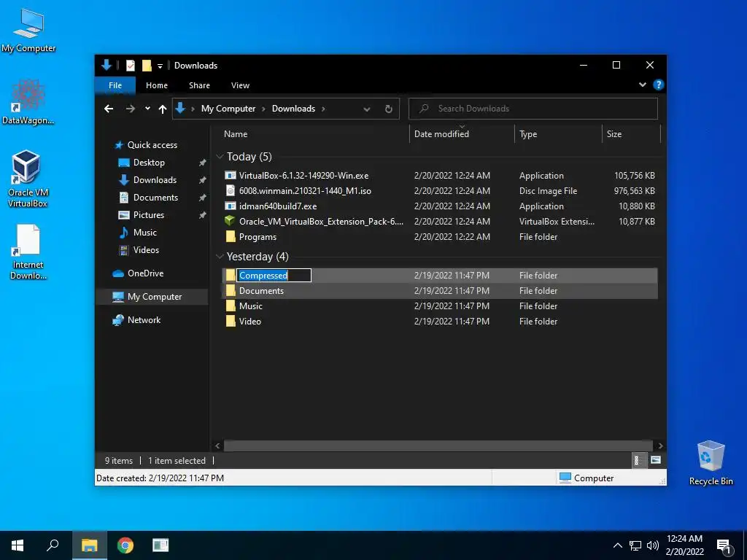Open Explorer help with the question mark icon

click(659, 85)
